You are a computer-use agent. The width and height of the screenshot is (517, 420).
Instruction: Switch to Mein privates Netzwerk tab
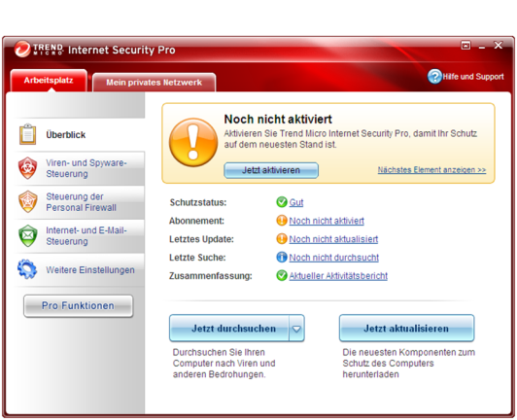154,82
